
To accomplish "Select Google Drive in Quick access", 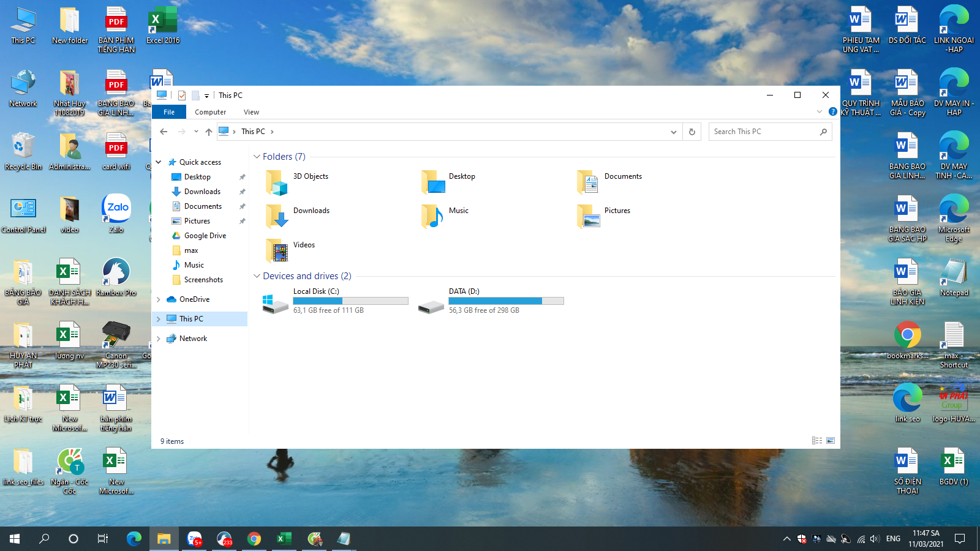I will 205,236.
